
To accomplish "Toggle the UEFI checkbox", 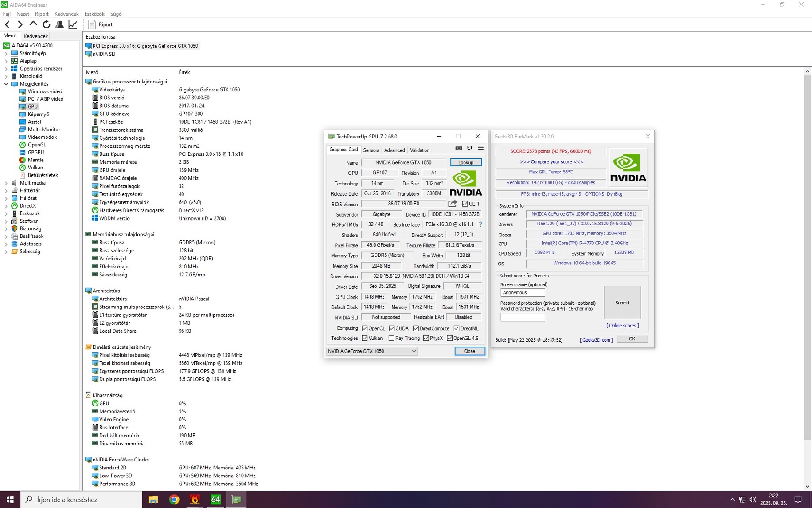I will click(x=465, y=204).
